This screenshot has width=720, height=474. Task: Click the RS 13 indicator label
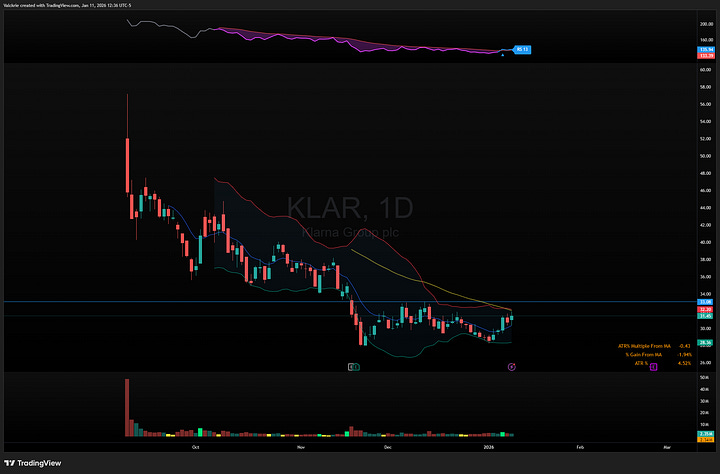pyautogui.click(x=523, y=49)
